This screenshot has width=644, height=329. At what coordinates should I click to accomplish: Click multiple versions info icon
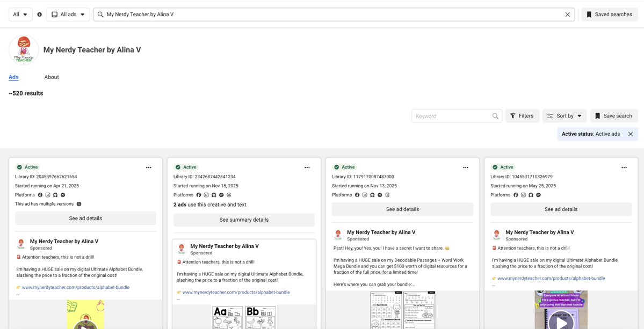(x=79, y=204)
